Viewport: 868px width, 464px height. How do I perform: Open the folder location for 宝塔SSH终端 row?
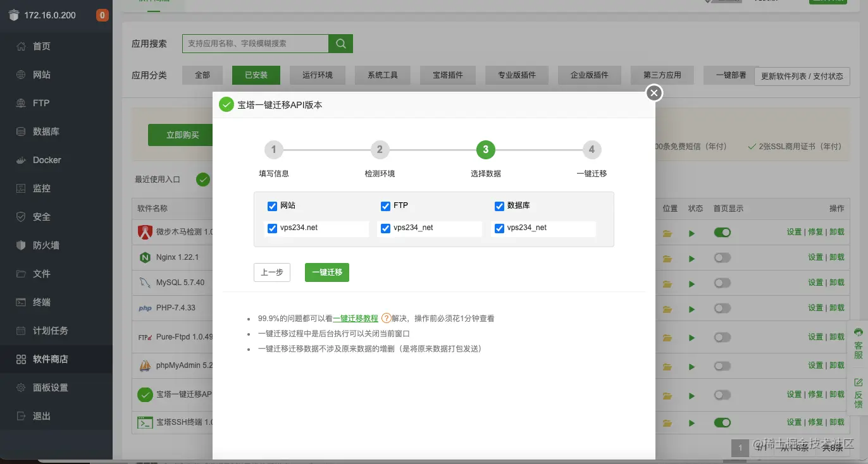667,422
